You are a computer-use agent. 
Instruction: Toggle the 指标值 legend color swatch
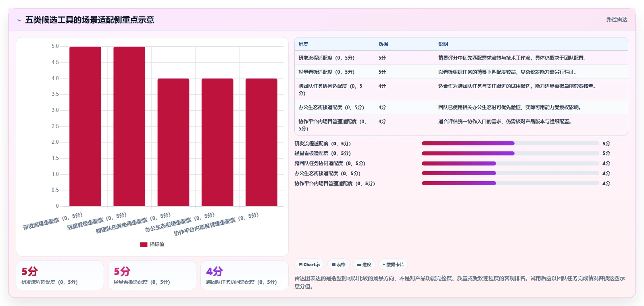tap(144, 244)
